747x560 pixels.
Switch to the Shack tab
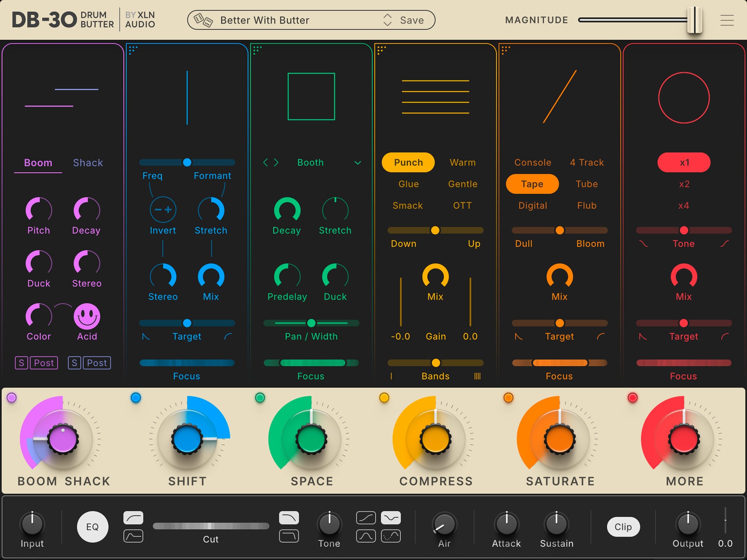pos(88,162)
